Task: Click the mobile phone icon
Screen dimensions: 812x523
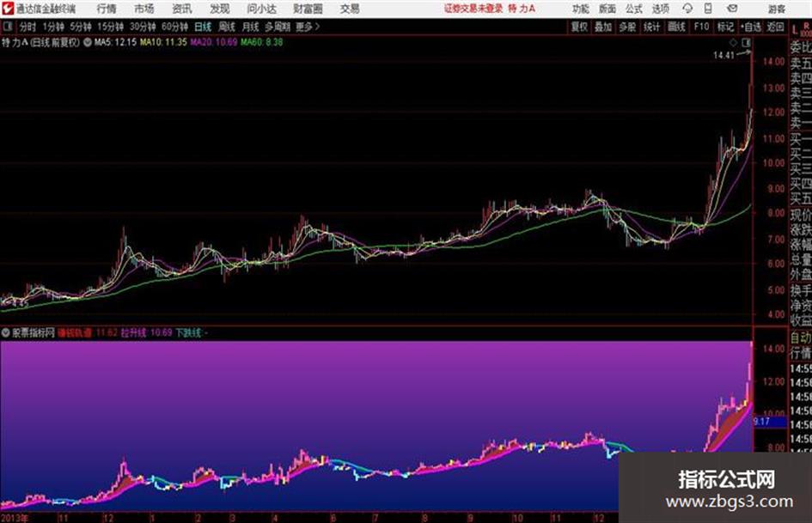Action: pos(708,9)
